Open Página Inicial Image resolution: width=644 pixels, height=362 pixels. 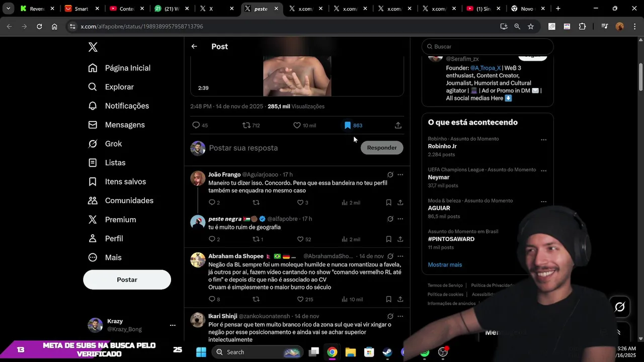point(119,68)
